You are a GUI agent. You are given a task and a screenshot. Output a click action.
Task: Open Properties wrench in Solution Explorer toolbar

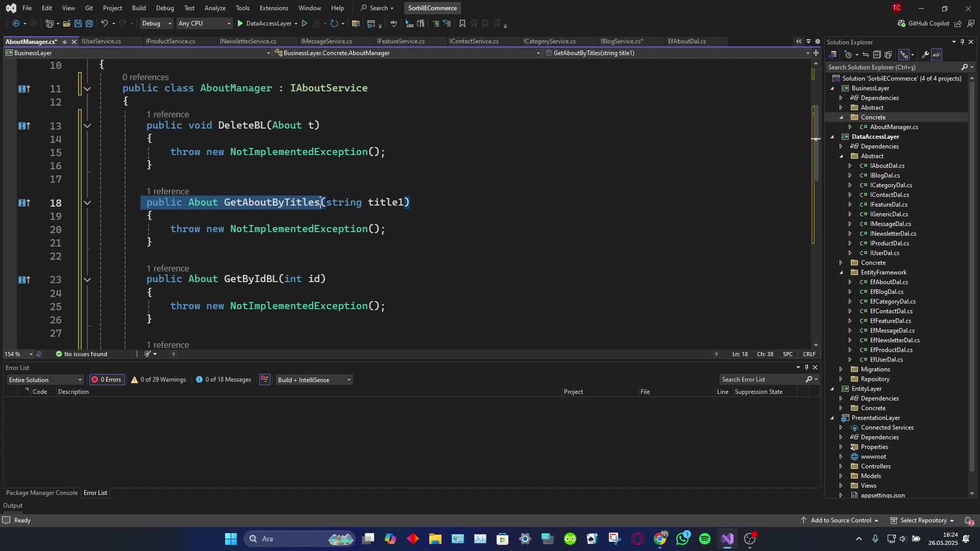point(925,55)
